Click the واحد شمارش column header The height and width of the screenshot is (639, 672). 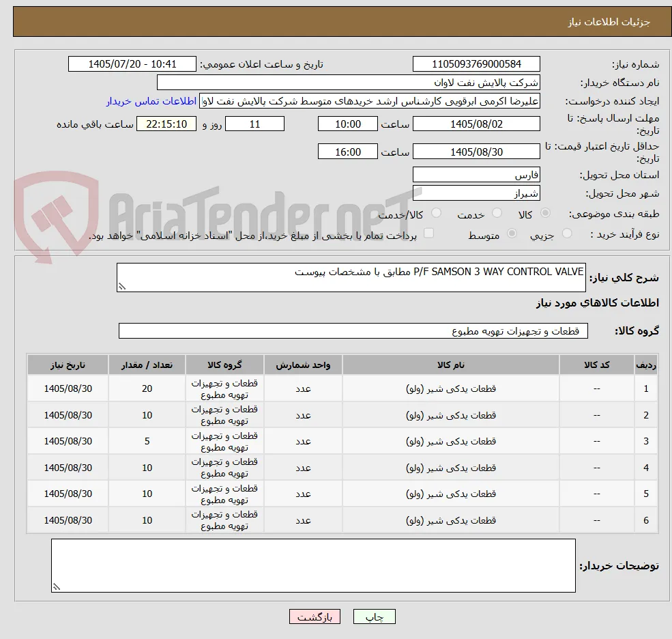click(x=303, y=365)
